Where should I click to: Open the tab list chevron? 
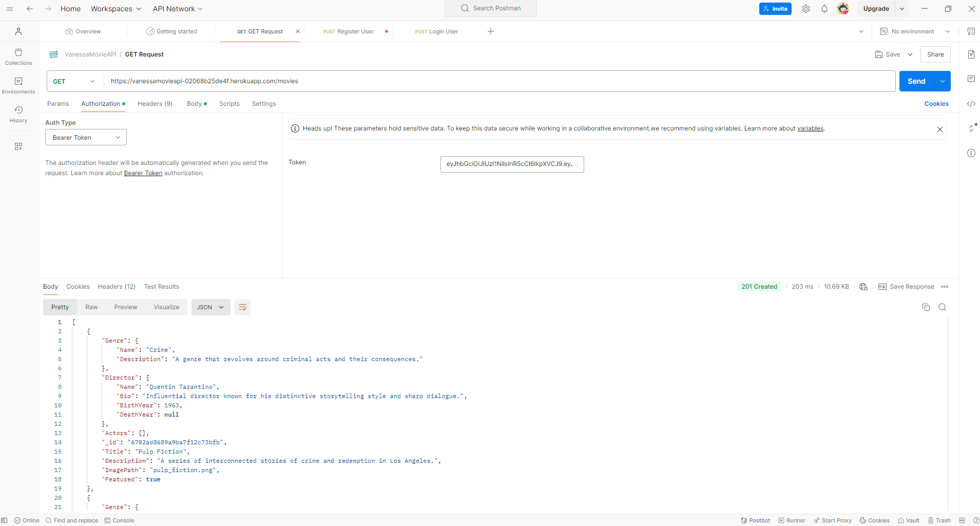(x=861, y=31)
